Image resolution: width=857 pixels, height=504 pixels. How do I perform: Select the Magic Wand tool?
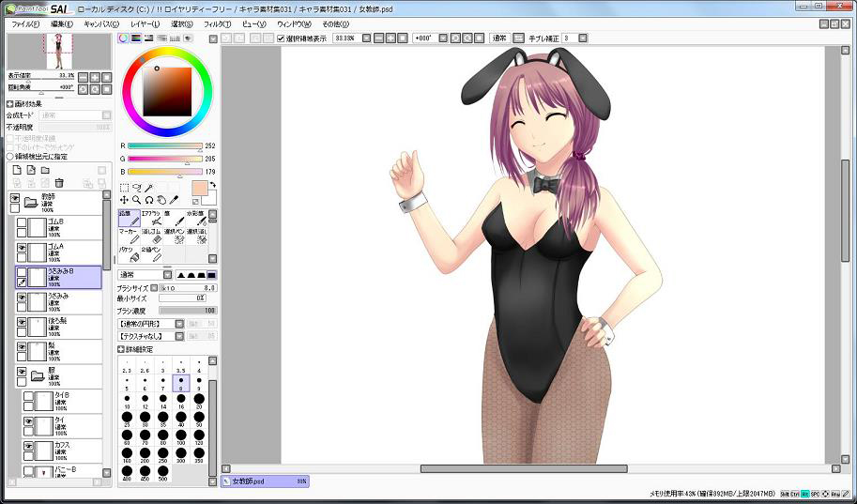pyautogui.click(x=148, y=187)
